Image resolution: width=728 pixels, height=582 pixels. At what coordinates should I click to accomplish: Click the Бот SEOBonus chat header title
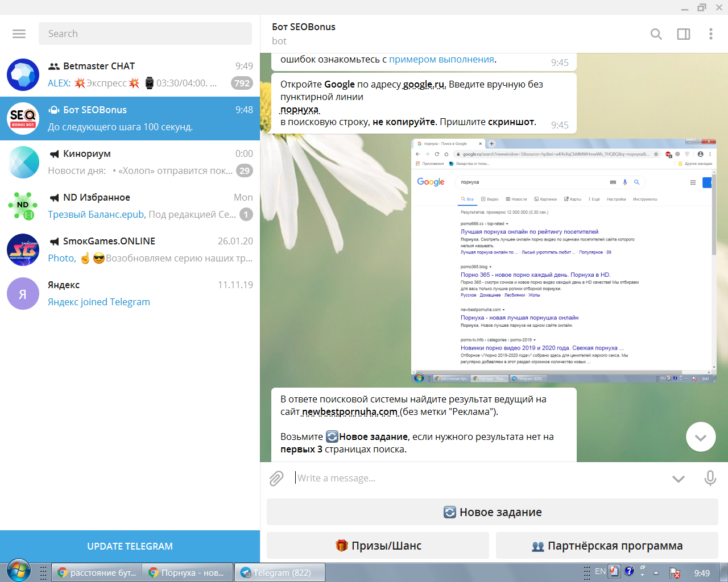pos(304,27)
